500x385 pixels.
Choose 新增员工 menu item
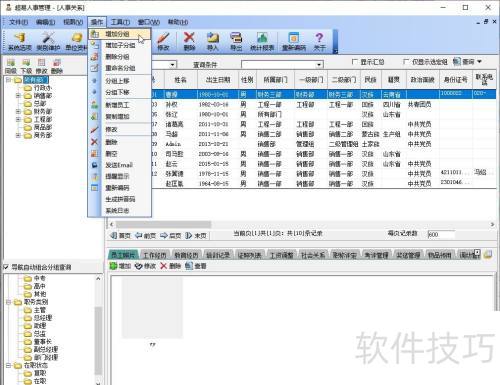click(x=120, y=105)
